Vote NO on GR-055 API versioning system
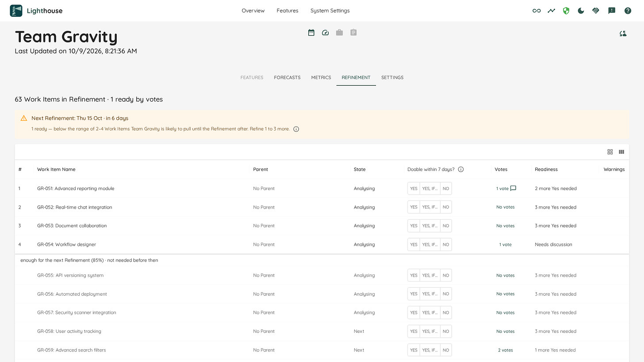The height and width of the screenshot is (362, 644). 446,275
